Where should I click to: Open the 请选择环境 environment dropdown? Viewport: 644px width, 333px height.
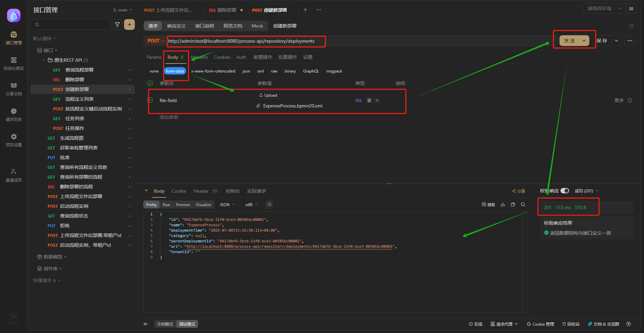tap(604, 8)
